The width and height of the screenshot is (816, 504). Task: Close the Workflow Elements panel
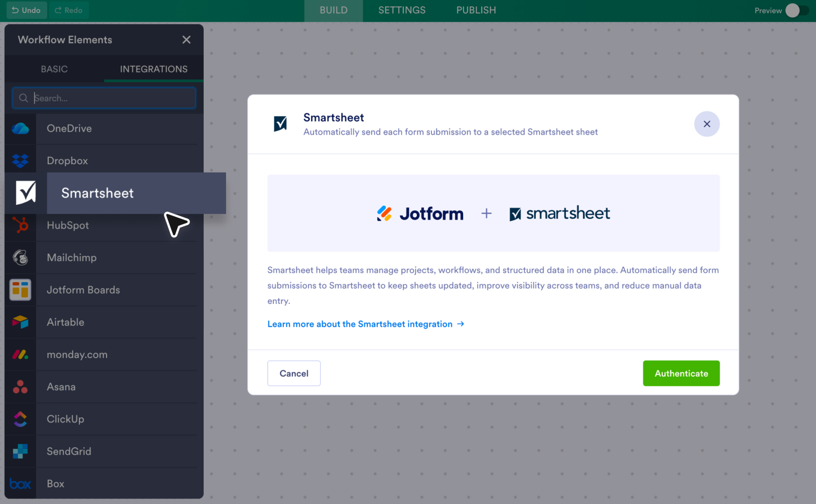(187, 40)
